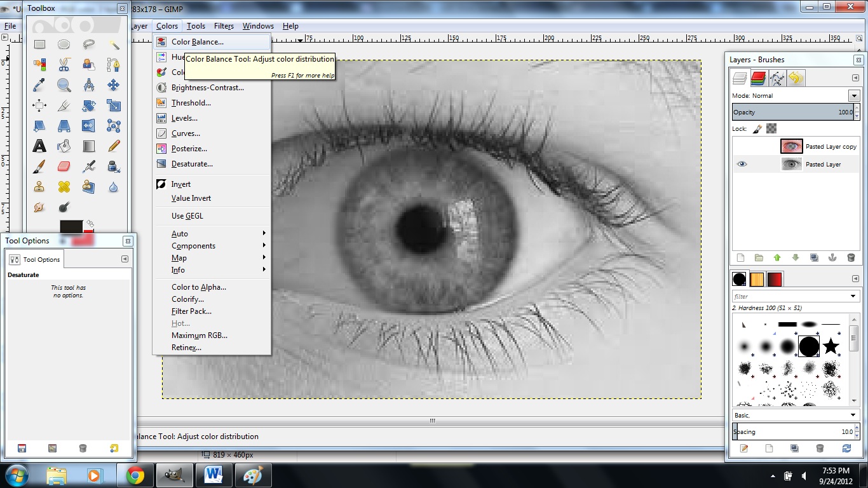The width and height of the screenshot is (868, 488).
Task: Expand the Auto submenu
Action: point(212,234)
